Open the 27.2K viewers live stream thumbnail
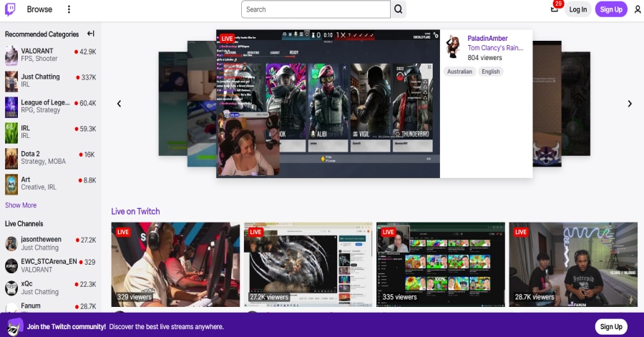Image resolution: width=644 pixels, height=337 pixels. (x=308, y=265)
